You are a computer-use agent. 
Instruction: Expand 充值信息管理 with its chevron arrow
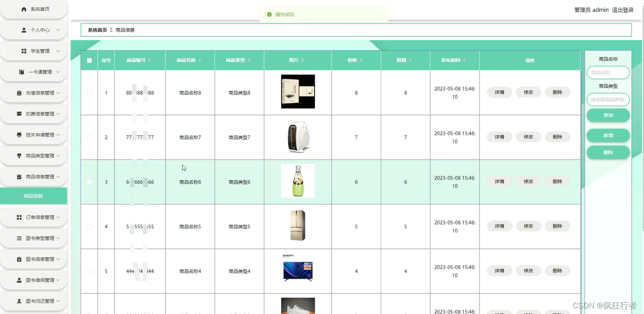point(58,93)
